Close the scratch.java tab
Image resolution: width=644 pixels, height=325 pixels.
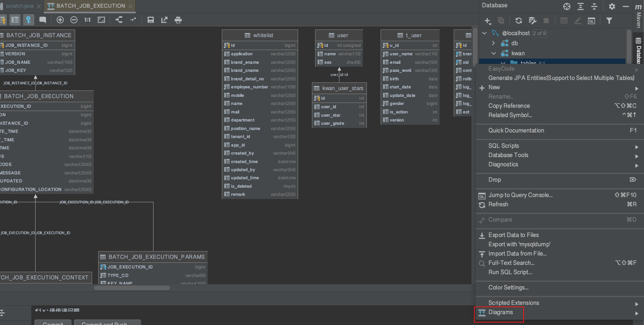tap(39, 6)
